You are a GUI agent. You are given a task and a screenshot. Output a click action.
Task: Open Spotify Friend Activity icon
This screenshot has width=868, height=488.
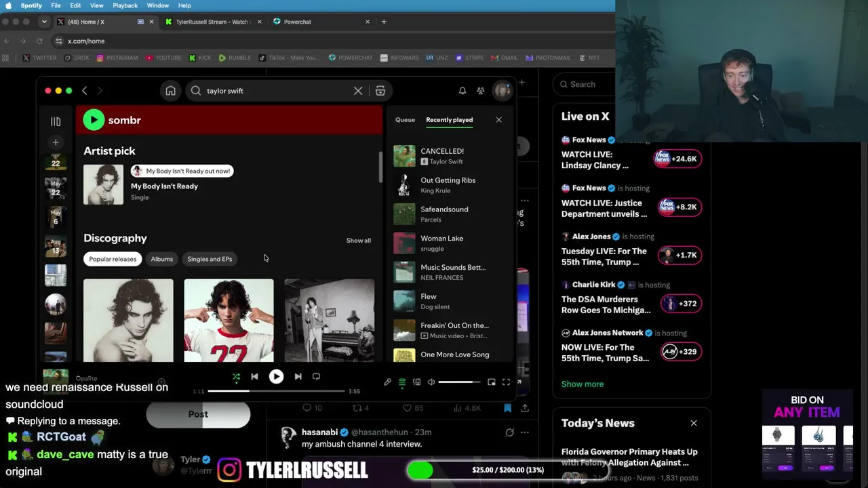pyautogui.click(x=481, y=91)
